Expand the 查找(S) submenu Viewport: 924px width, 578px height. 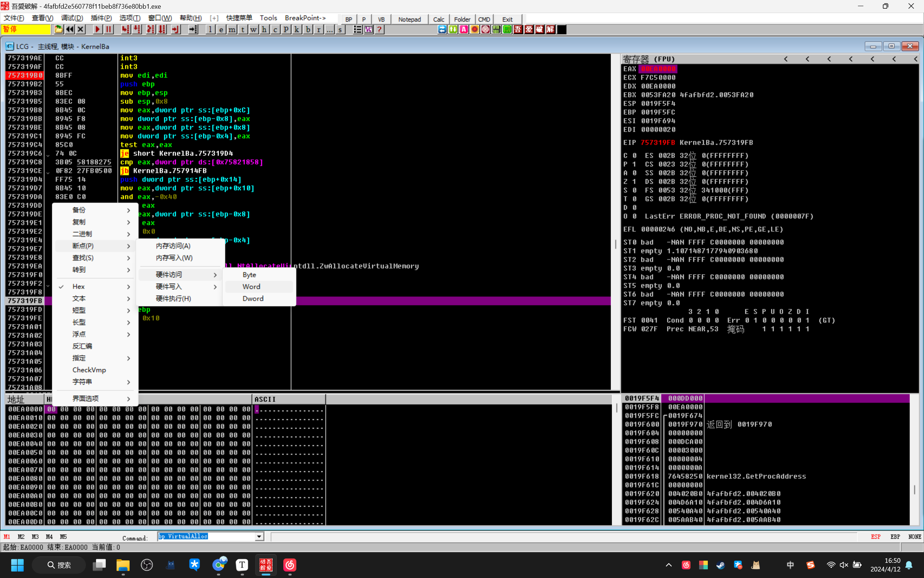pyautogui.click(x=95, y=258)
